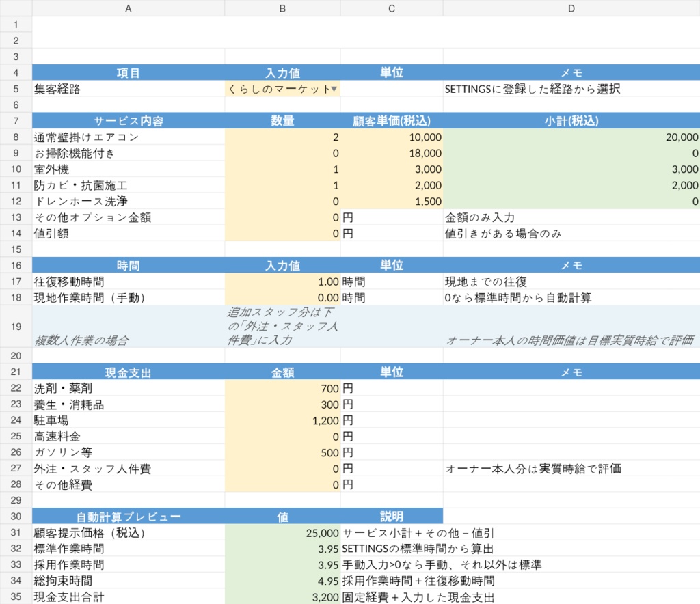Click 洗剤・薬剤 amount 700
This screenshot has width=700, height=604.
pyautogui.click(x=282, y=388)
